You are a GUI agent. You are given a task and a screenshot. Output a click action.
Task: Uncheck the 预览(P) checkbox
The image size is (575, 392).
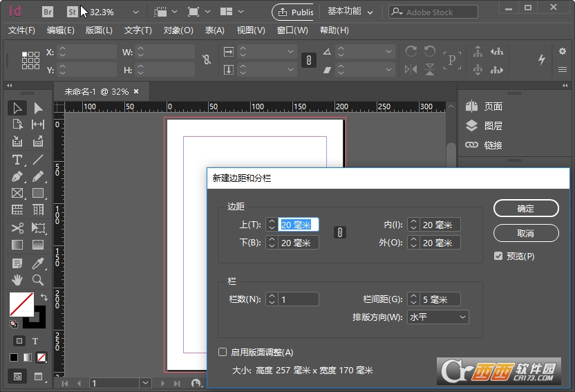click(x=498, y=256)
